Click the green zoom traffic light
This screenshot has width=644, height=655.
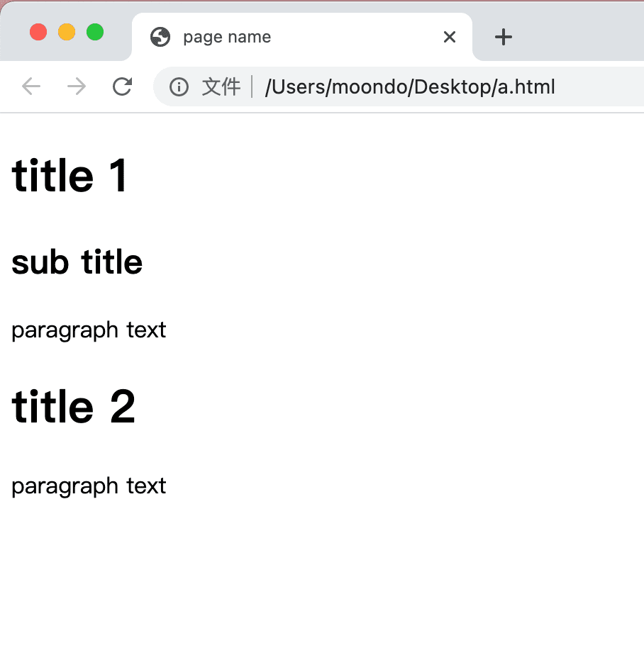pos(94,32)
